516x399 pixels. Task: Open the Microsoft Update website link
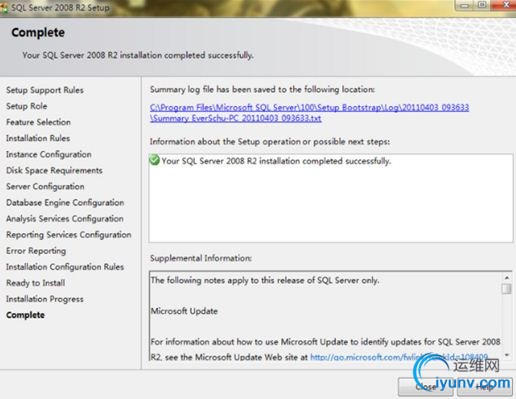pyautogui.click(x=399, y=357)
